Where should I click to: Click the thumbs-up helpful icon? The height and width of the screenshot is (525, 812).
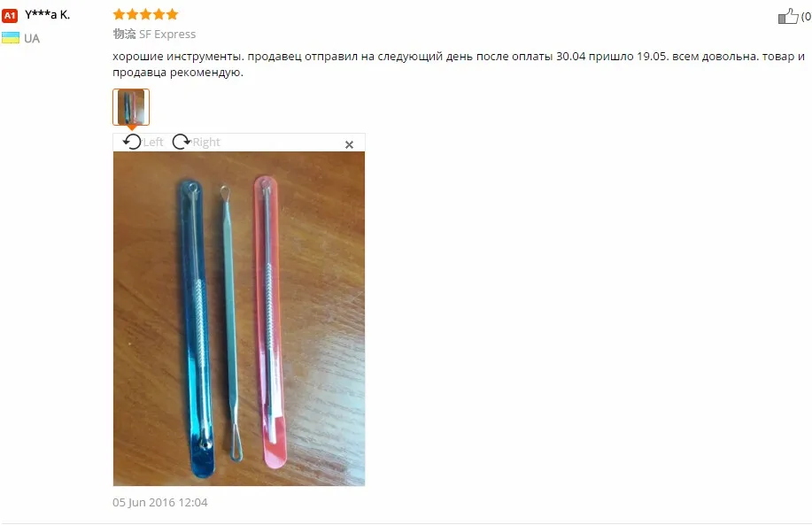[788, 16]
